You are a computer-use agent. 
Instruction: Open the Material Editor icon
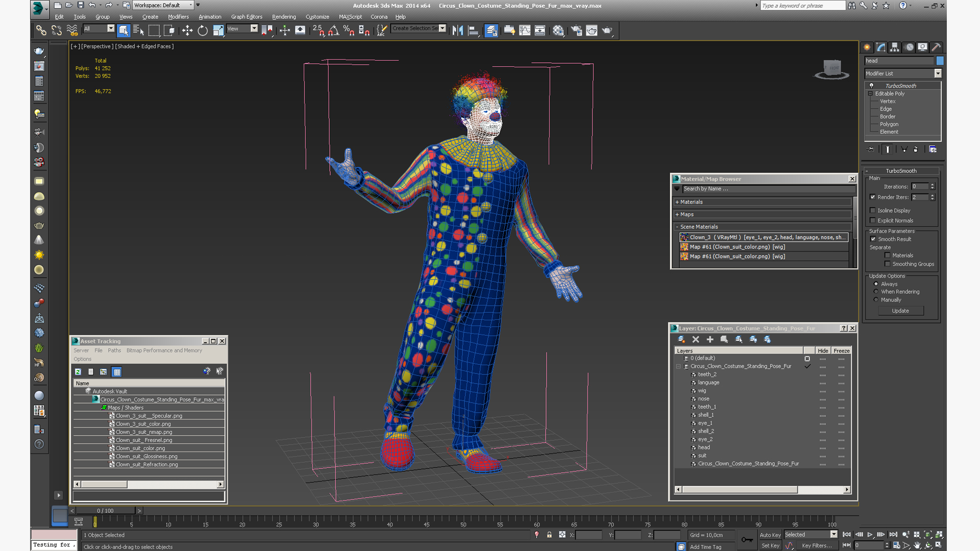coord(558,31)
